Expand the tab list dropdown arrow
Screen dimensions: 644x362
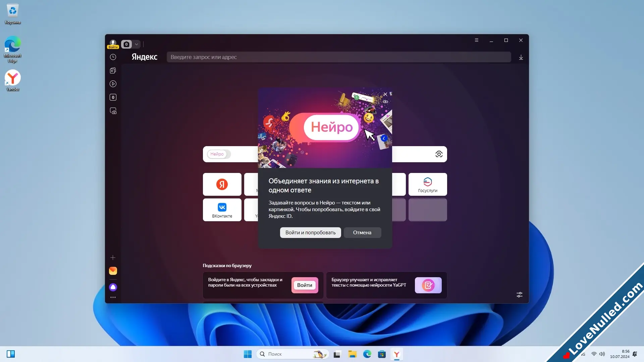point(137,44)
